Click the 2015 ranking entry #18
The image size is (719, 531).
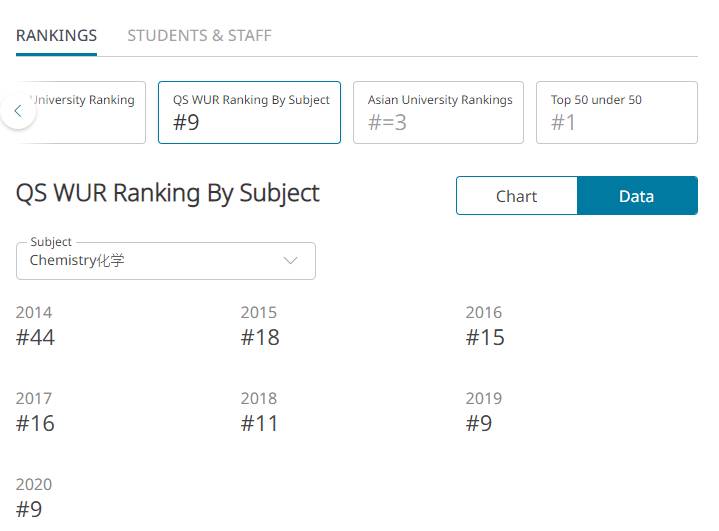pos(260,338)
